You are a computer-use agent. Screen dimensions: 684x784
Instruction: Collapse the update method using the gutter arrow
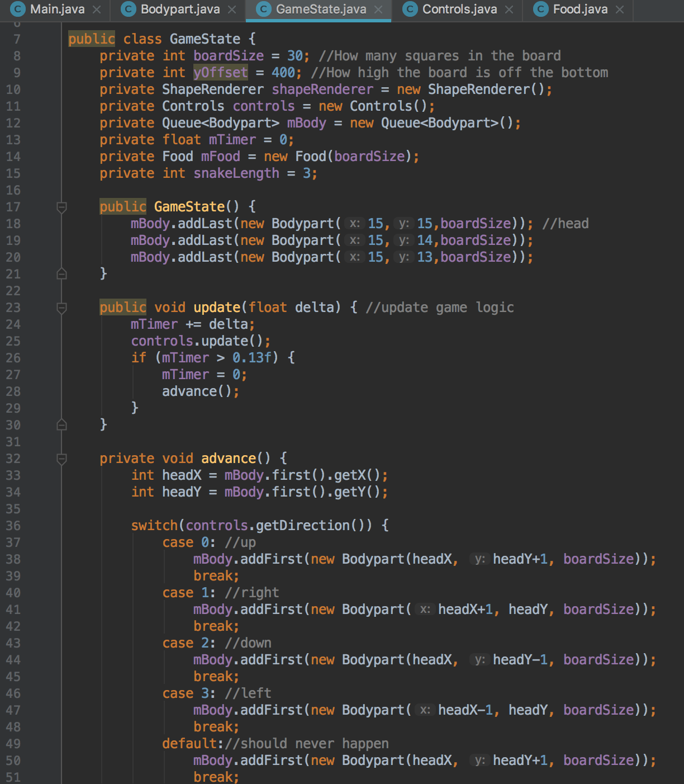60,307
